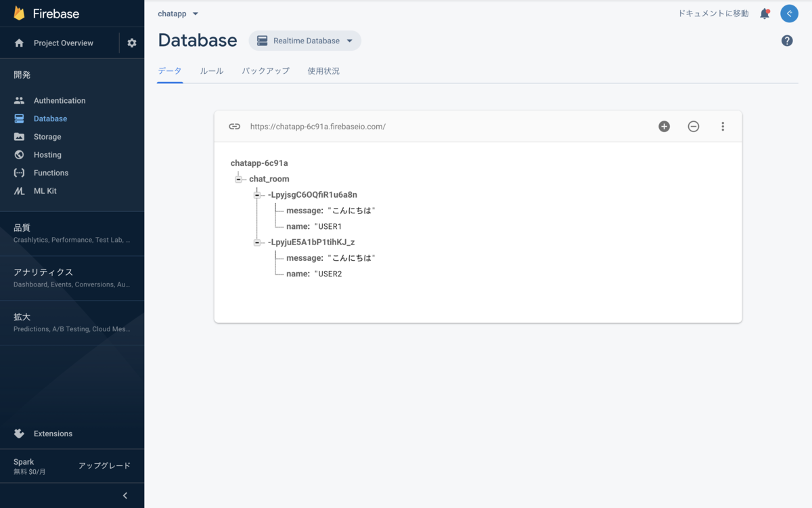The height and width of the screenshot is (508, 812).
Task: Open Extensions in the sidebar
Action: click(x=53, y=433)
